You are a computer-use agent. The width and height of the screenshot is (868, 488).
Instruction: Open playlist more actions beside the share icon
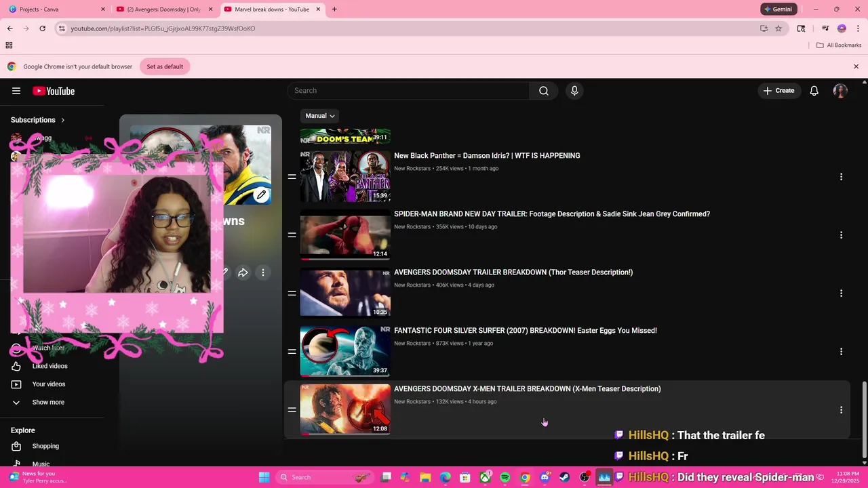click(263, 272)
